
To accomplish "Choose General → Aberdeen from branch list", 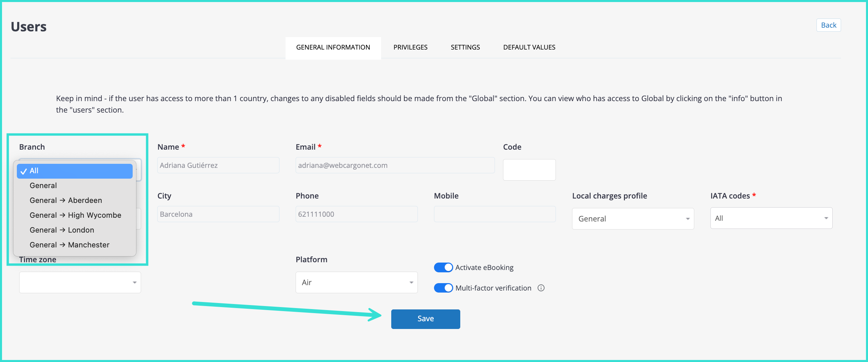I will tap(66, 201).
